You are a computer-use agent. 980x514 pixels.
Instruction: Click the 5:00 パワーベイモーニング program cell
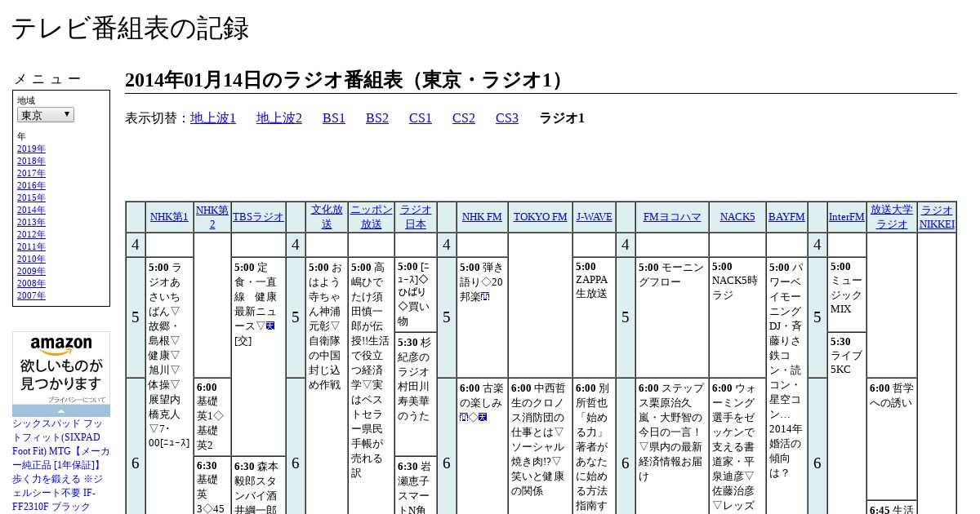(x=786, y=385)
